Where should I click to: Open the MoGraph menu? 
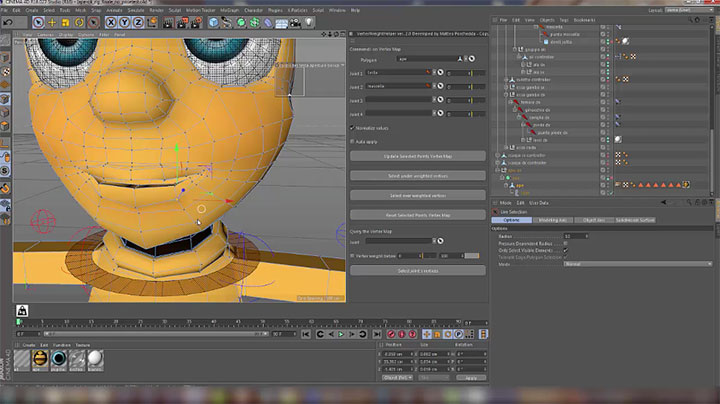point(230,10)
